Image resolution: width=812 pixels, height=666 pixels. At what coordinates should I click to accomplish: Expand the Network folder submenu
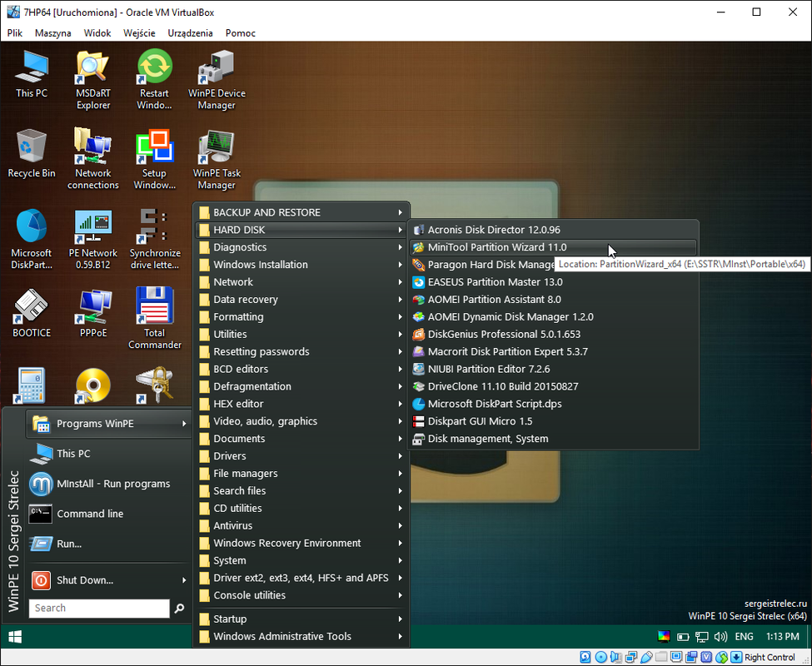pos(301,282)
